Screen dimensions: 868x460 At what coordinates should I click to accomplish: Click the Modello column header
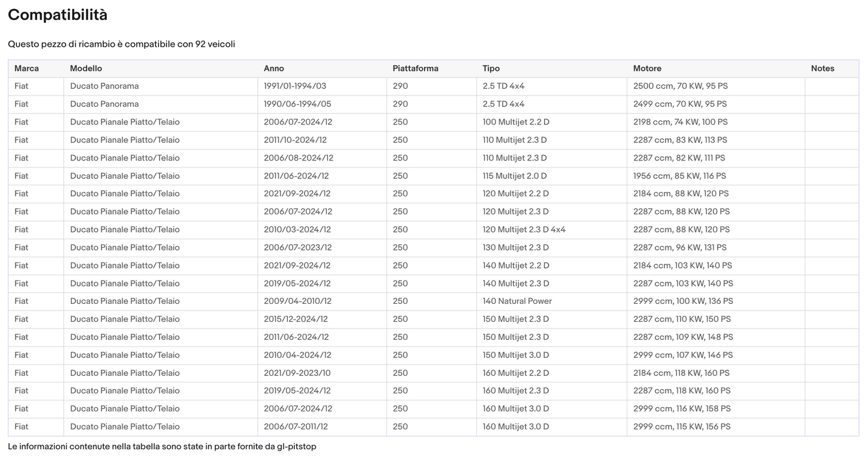click(x=86, y=68)
